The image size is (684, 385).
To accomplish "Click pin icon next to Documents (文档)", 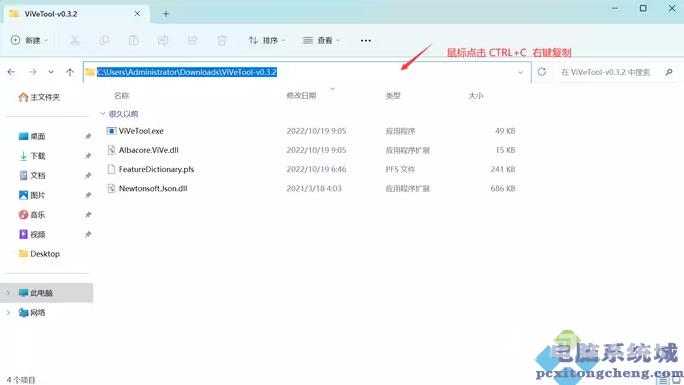I will [x=88, y=176].
